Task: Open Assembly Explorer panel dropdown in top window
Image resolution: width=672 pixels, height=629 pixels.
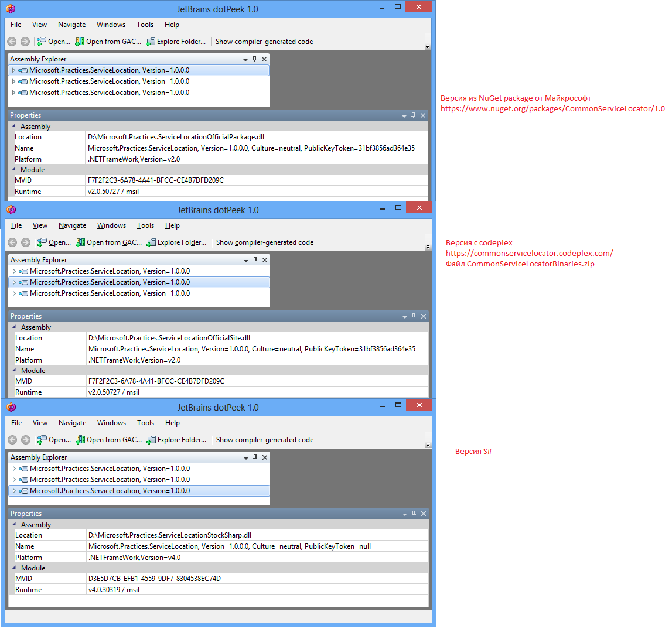Action: 245,60
